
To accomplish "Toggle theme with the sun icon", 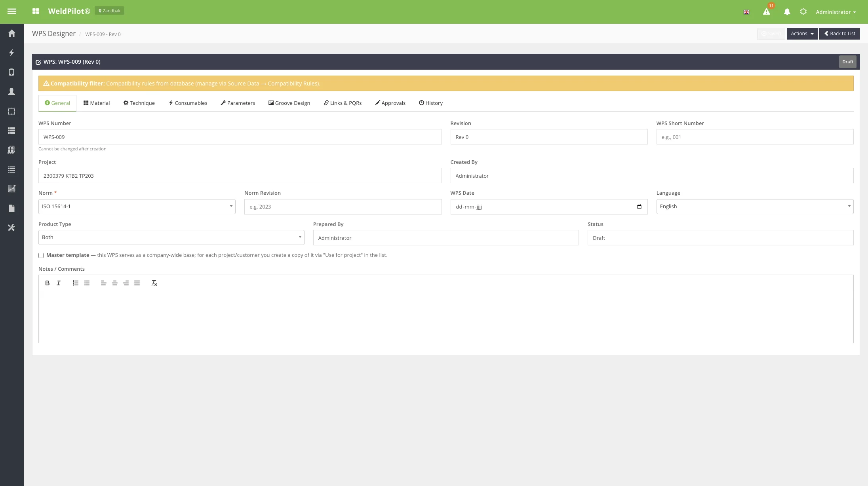I will pyautogui.click(x=803, y=12).
